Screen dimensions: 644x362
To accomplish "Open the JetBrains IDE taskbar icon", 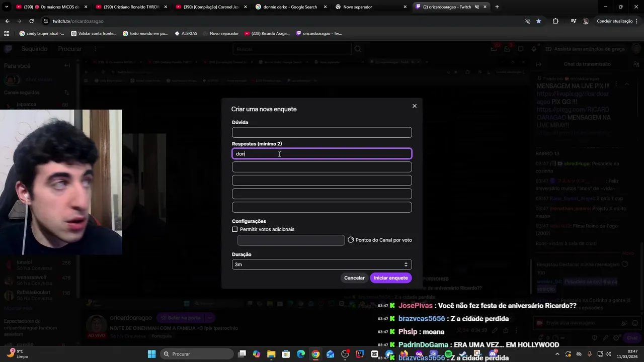I will coord(360,354).
